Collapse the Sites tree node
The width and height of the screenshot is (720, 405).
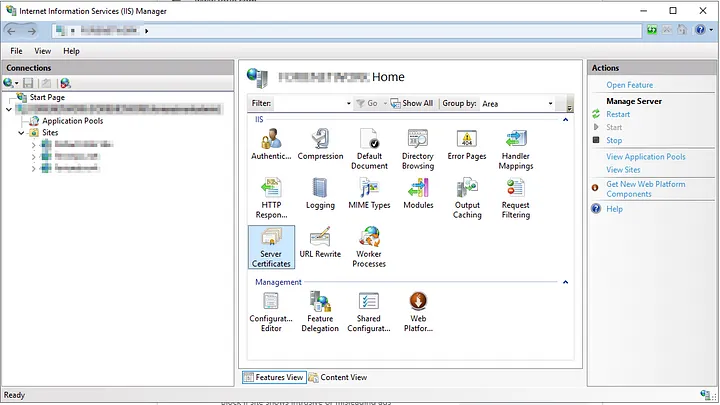point(21,133)
